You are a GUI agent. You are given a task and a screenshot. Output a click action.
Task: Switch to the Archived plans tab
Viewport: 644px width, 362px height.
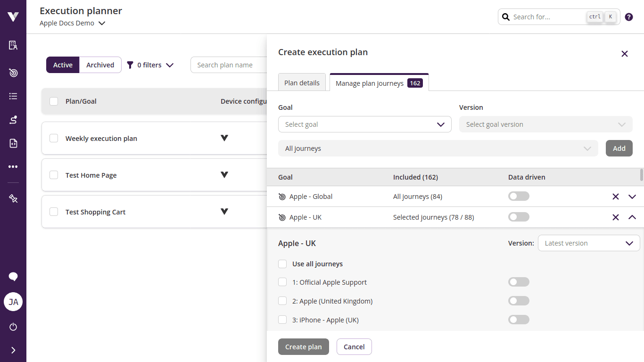[100, 65]
